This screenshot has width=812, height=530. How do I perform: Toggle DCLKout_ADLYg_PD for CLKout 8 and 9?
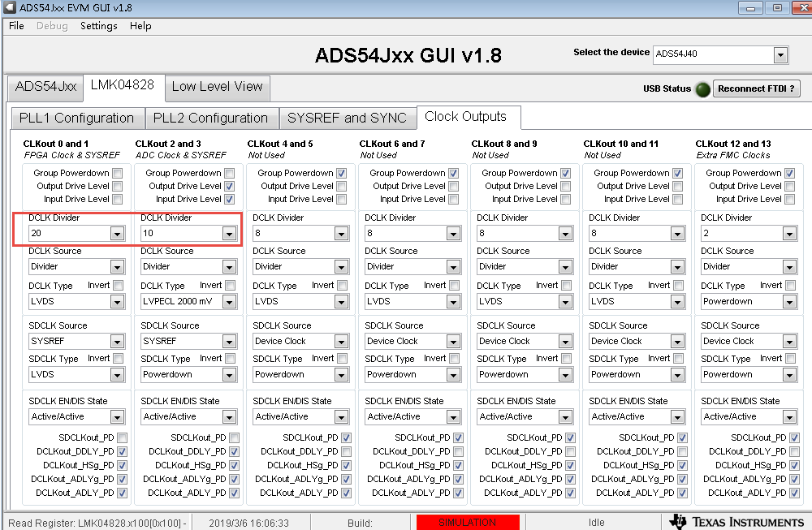coord(570,480)
